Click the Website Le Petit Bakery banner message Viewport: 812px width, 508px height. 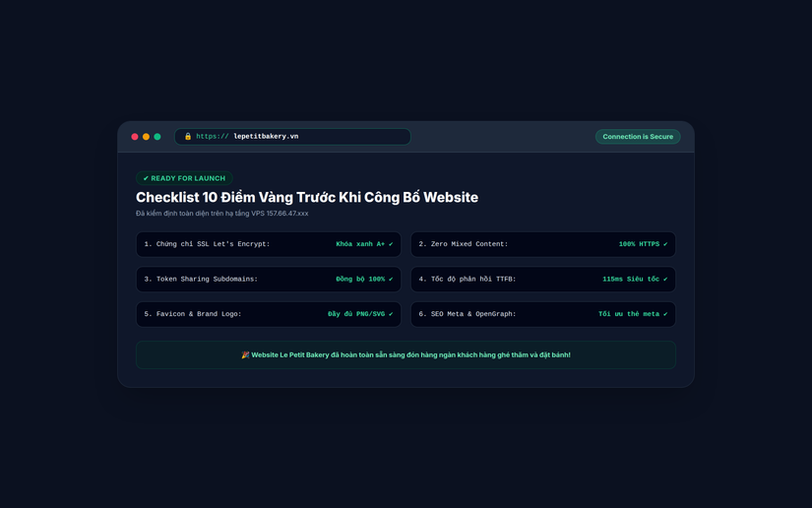pyautogui.click(x=406, y=355)
